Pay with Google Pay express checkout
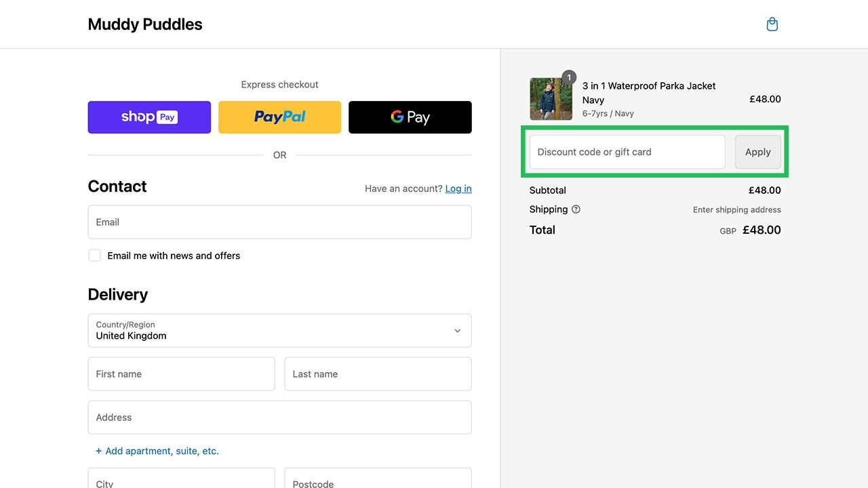The height and width of the screenshot is (488, 868). [410, 117]
